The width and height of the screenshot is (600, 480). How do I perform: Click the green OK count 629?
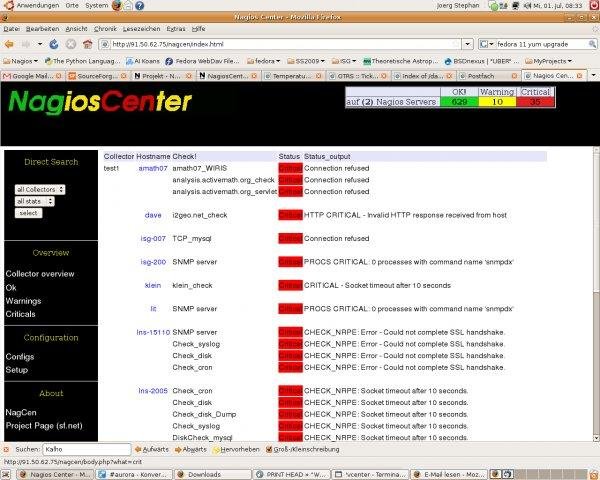tap(459, 102)
